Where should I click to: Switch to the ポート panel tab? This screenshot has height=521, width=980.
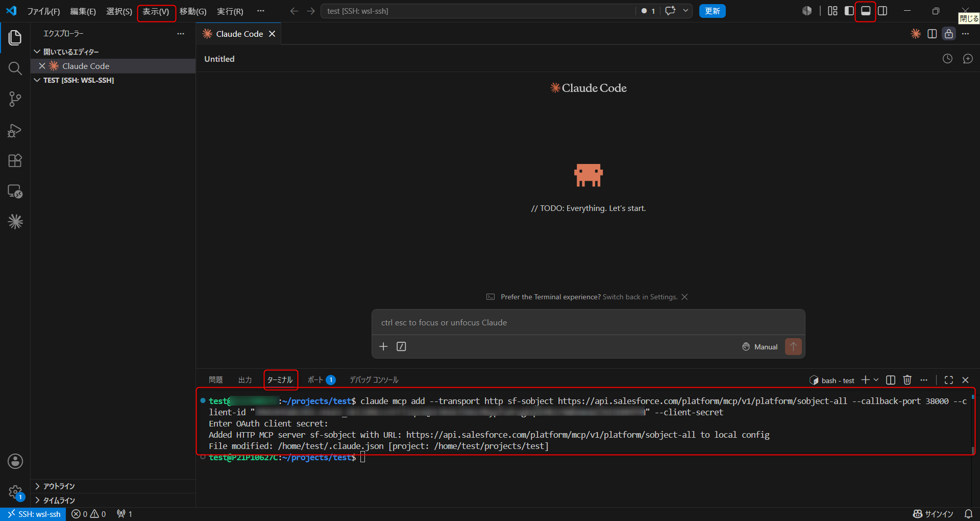(321, 380)
